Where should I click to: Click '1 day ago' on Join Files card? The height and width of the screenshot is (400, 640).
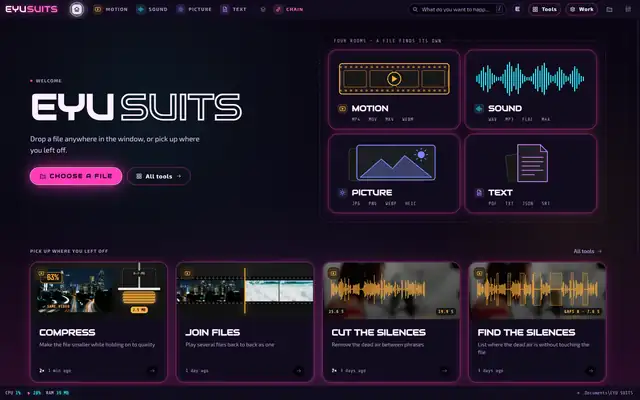coord(197,371)
